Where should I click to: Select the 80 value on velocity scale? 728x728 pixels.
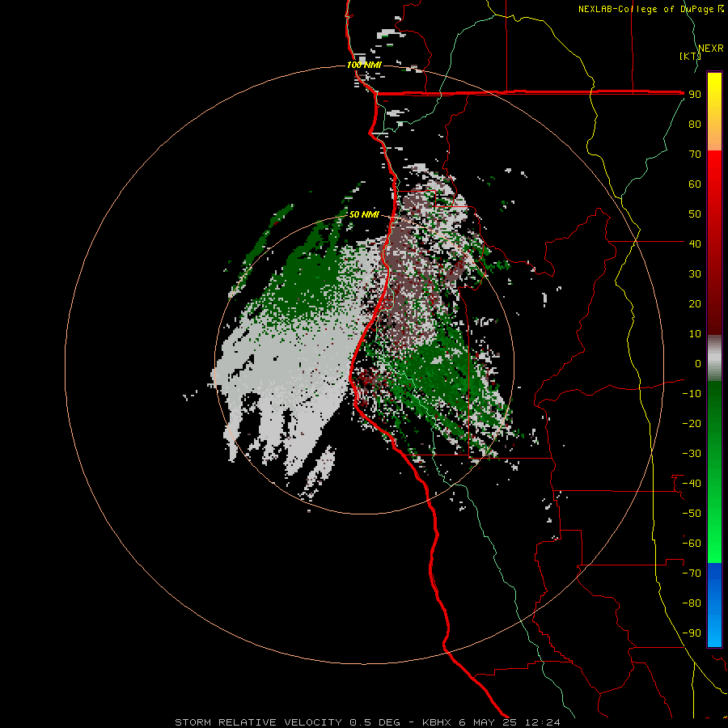695,125
